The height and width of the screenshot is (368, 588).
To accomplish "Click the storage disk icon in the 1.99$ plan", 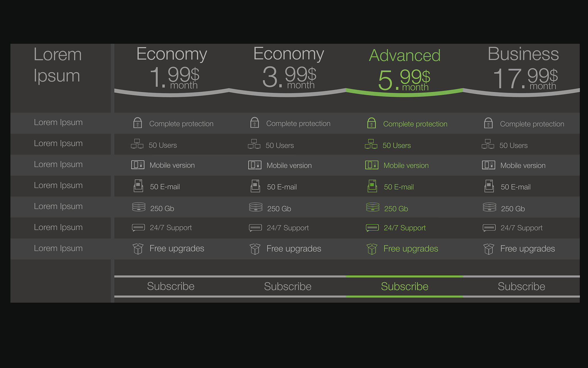I will pyautogui.click(x=139, y=207).
